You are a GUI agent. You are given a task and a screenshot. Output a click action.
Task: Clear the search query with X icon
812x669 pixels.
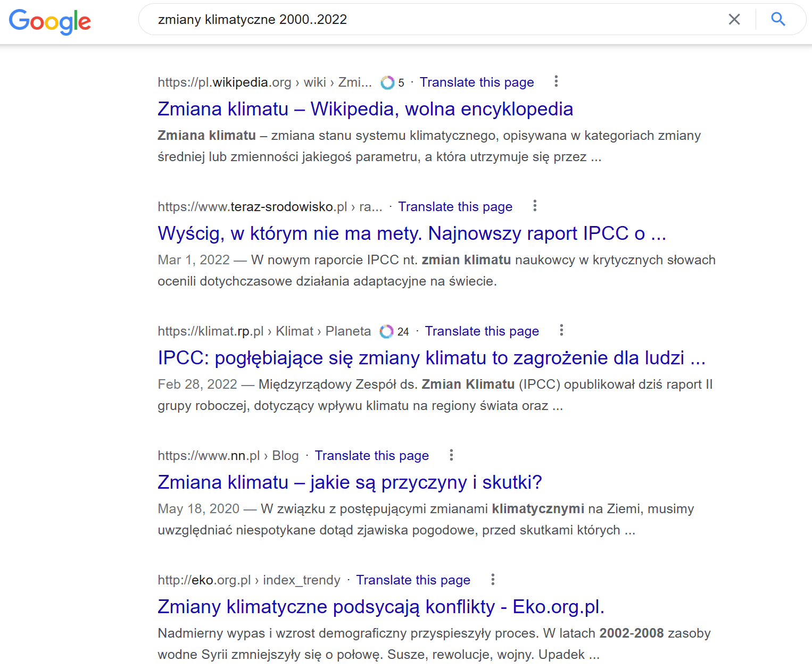[x=734, y=20]
